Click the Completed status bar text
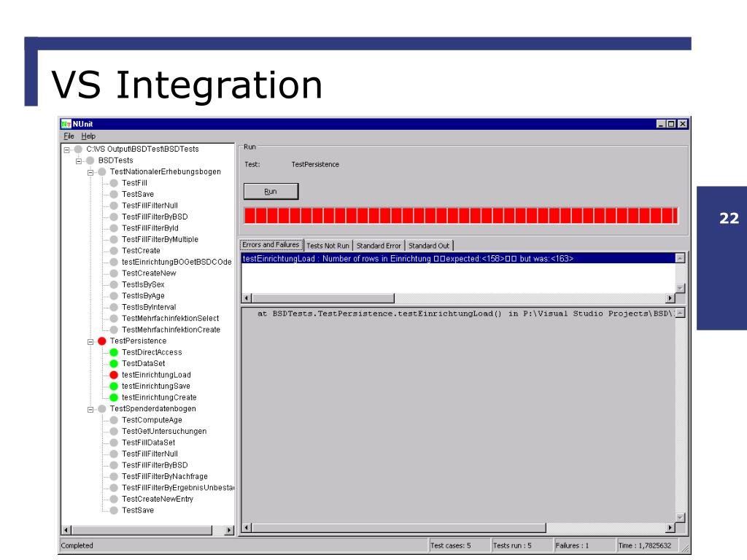The width and height of the screenshot is (747, 560). click(x=77, y=545)
